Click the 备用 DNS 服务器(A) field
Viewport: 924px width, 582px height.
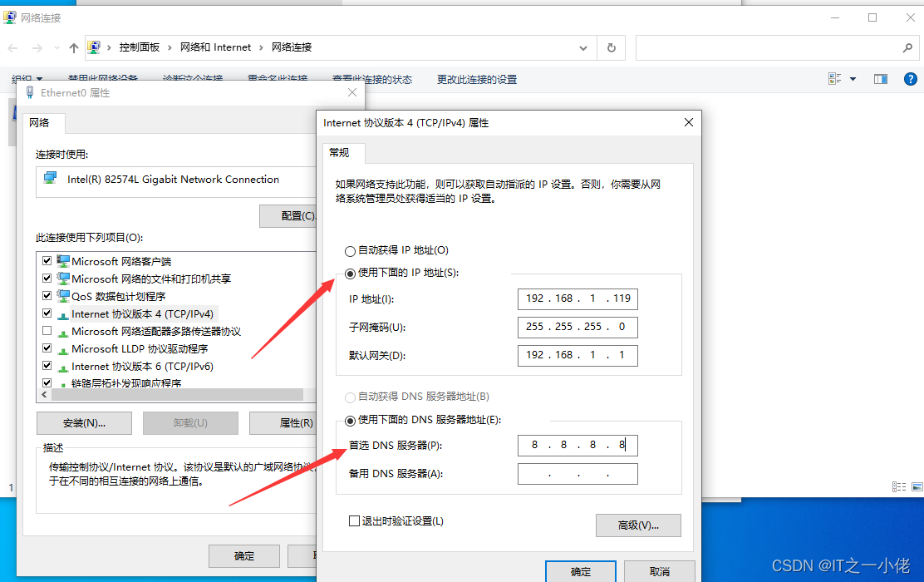tap(577, 474)
